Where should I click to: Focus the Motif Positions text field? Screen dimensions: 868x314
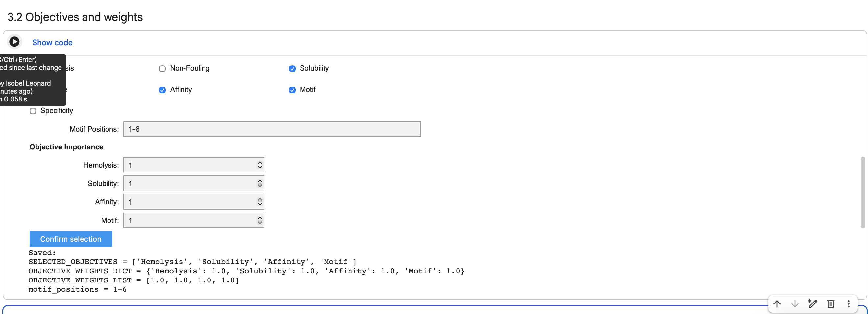click(272, 129)
